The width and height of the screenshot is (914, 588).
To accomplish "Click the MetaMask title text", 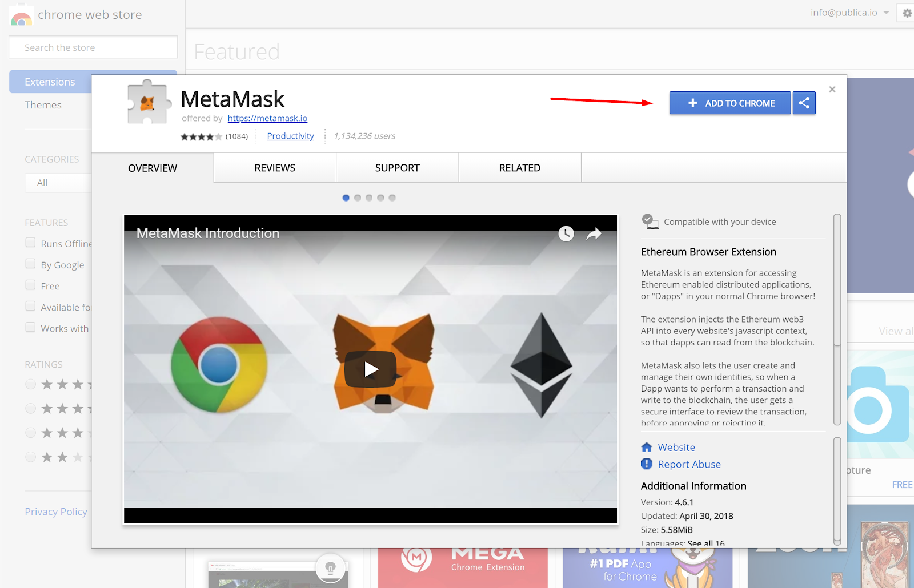I will [x=232, y=99].
